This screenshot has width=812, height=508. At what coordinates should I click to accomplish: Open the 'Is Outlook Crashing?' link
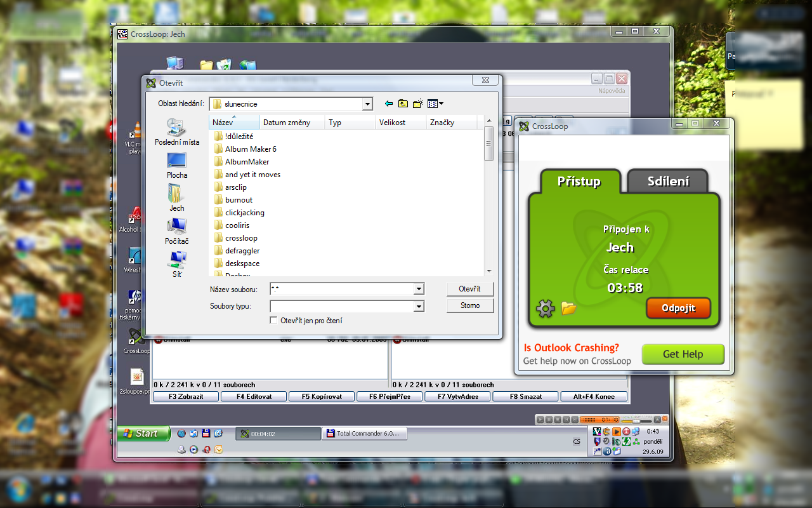pyautogui.click(x=571, y=348)
